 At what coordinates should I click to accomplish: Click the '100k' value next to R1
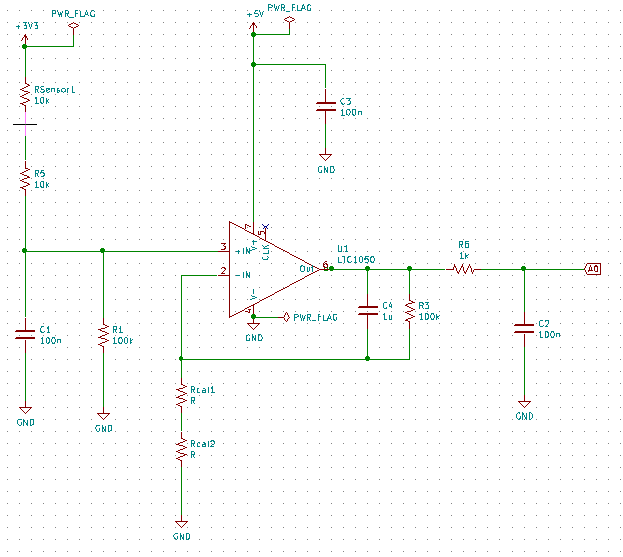[122, 340]
